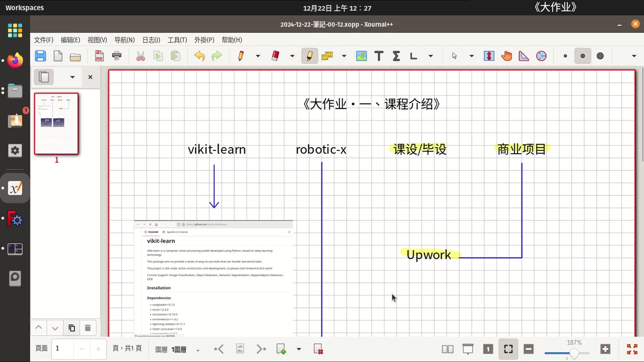Select the medium stroke thickness toggle

[x=583, y=56]
